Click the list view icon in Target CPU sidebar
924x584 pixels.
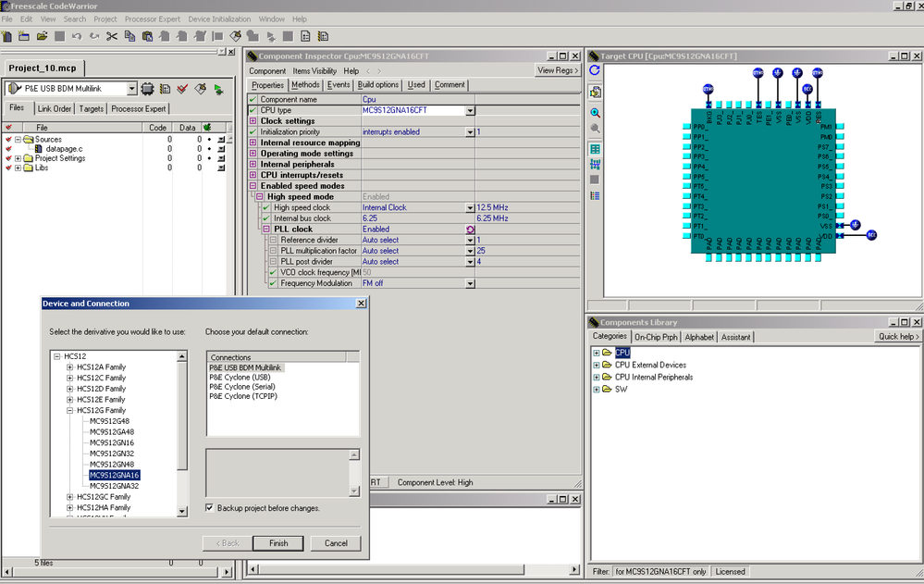pyautogui.click(x=595, y=196)
